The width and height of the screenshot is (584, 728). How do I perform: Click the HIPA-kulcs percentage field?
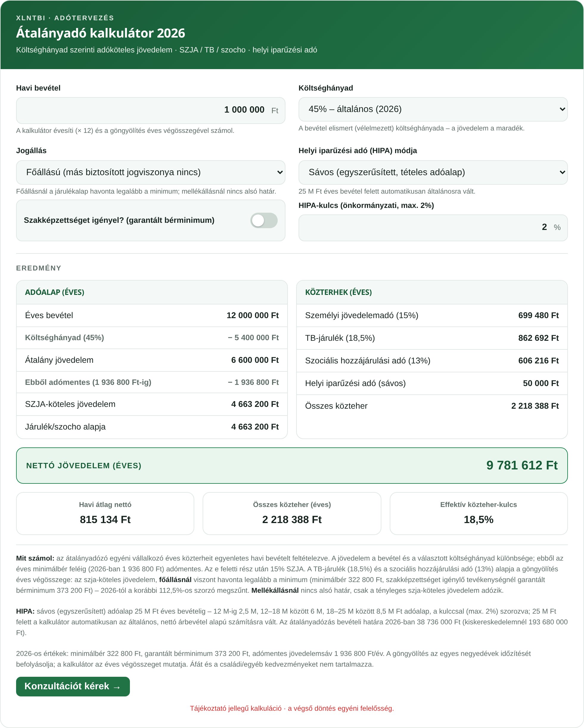click(433, 228)
